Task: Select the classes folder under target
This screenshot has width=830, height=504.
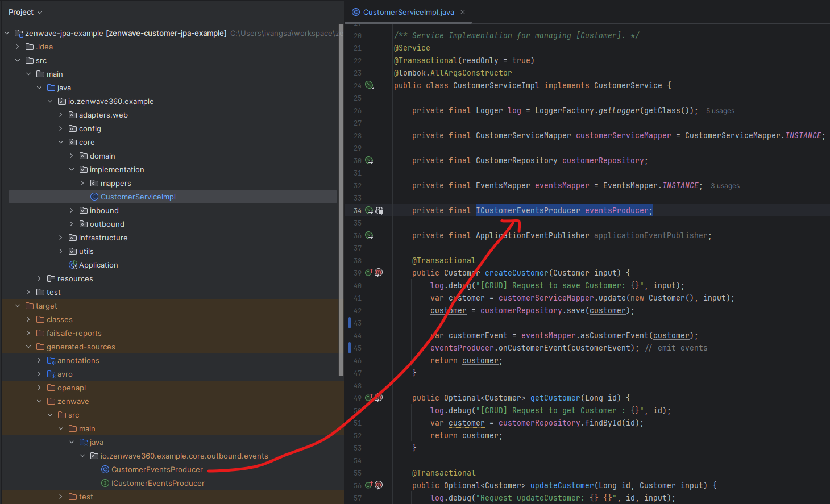Action: [x=60, y=319]
